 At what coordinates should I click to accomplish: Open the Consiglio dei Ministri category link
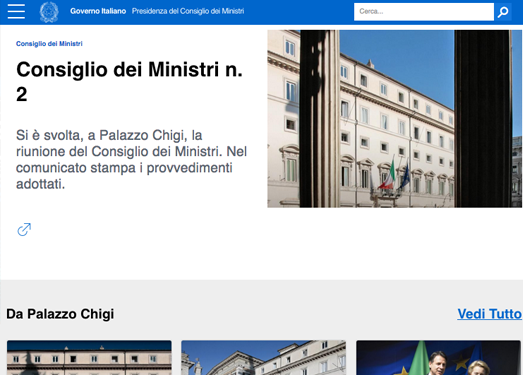click(x=49, y=44)
